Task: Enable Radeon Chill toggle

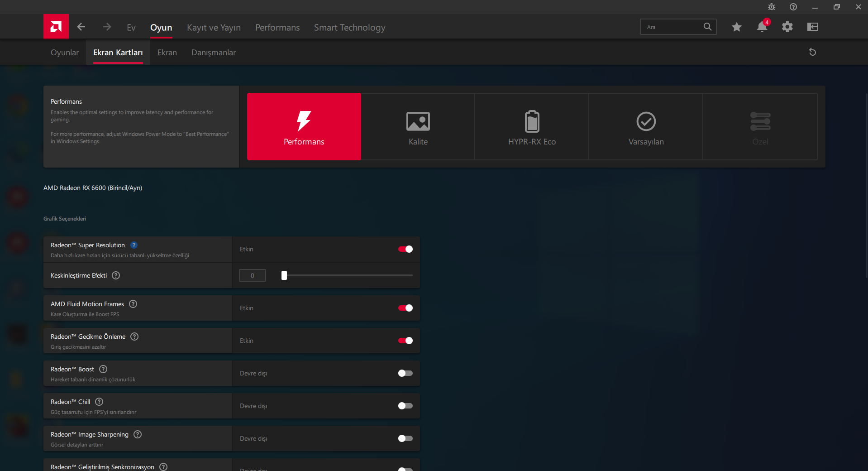Action: [405, 406]
